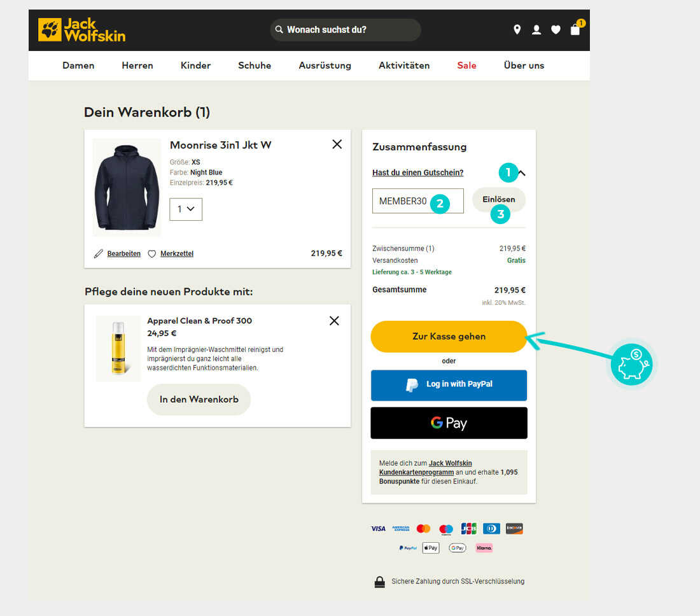Viewport: 700px width, 616px height.
Task: Open the user account icon
Action: [x=536, y=30]
